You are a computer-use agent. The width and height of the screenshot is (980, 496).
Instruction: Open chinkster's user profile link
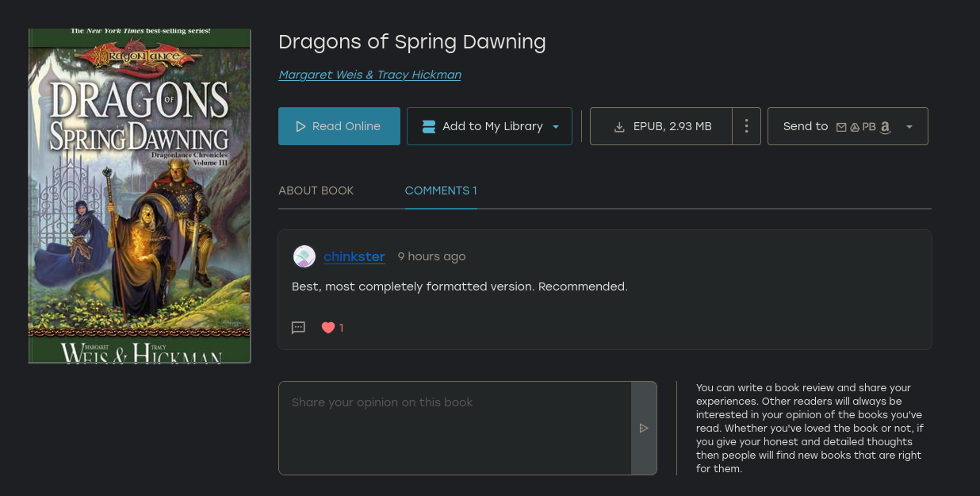coord(354,256)
